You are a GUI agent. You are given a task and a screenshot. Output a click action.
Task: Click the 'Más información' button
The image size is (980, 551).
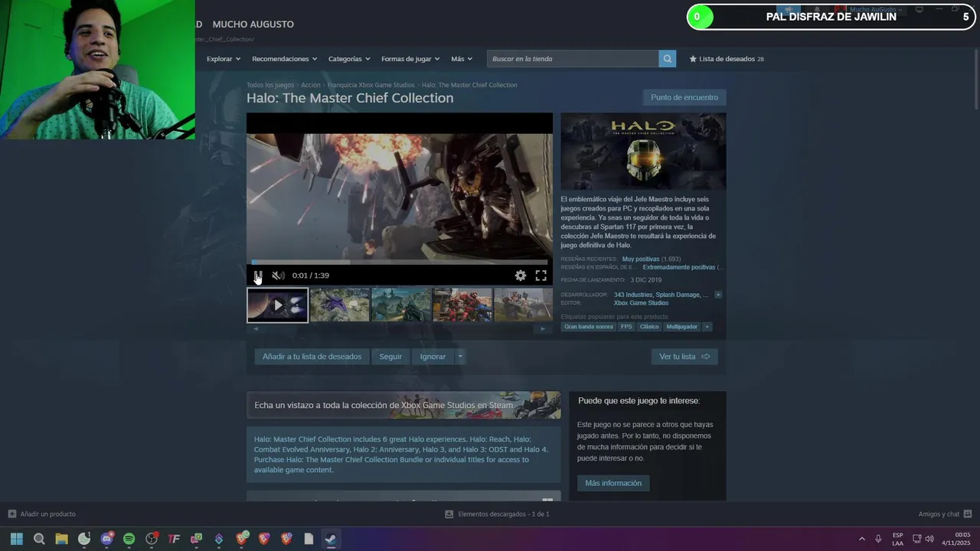(613, 483)
